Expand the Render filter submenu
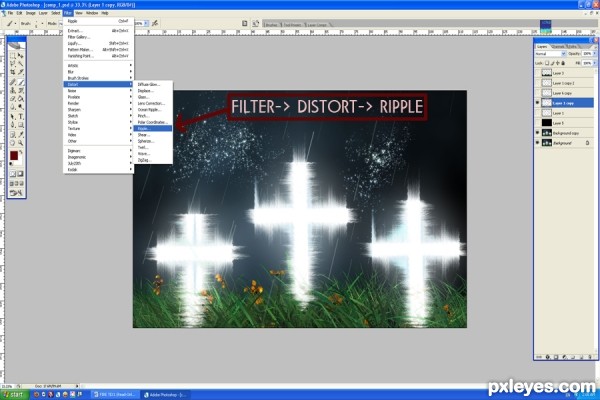 (98, 103)
